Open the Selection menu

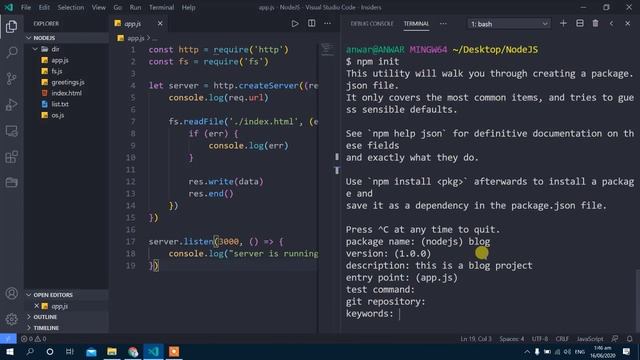(x=71, y=7)
